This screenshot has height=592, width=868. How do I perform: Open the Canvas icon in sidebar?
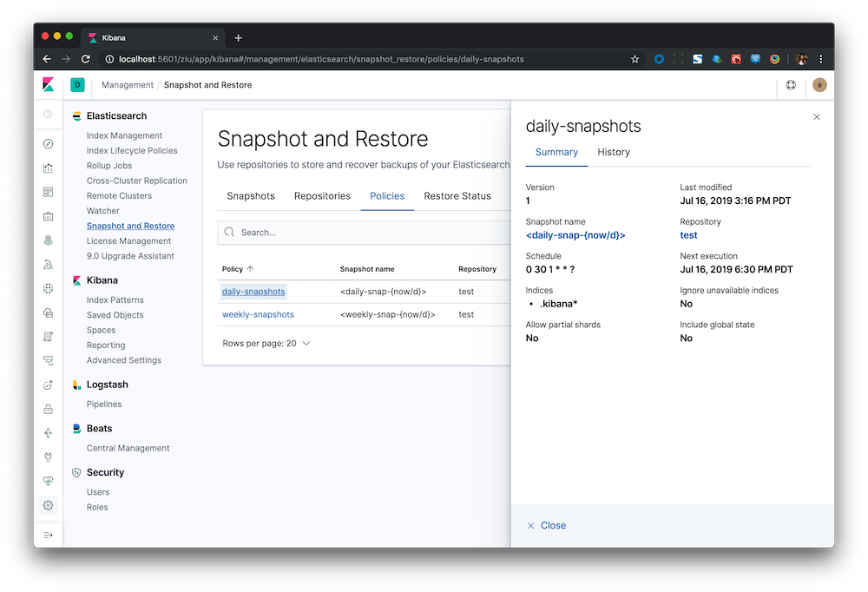coord(48,216)
